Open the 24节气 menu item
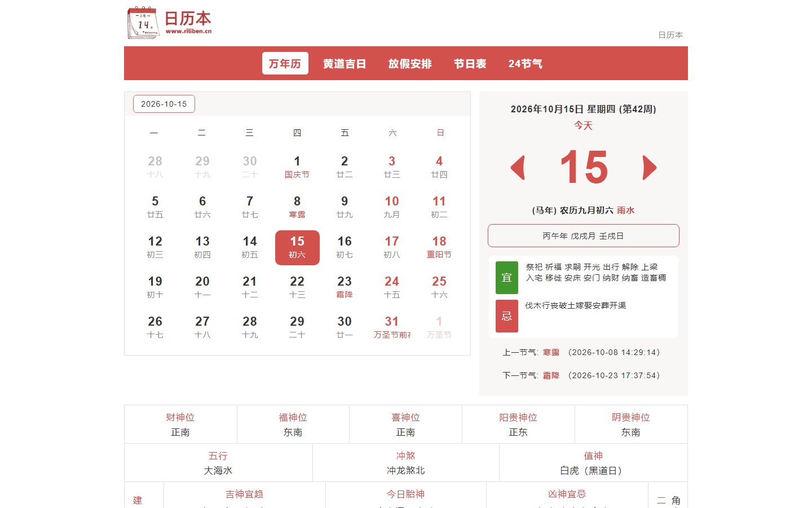Image resolution: width=812 pixels, height=508 pixels. coord(525,63)
